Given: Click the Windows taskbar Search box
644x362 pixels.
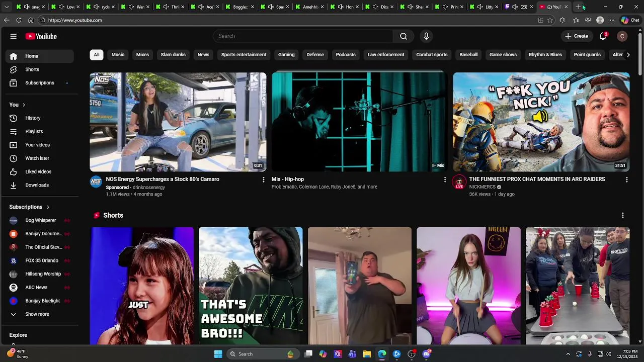Looking at the screenshot, I should [263, 354].
